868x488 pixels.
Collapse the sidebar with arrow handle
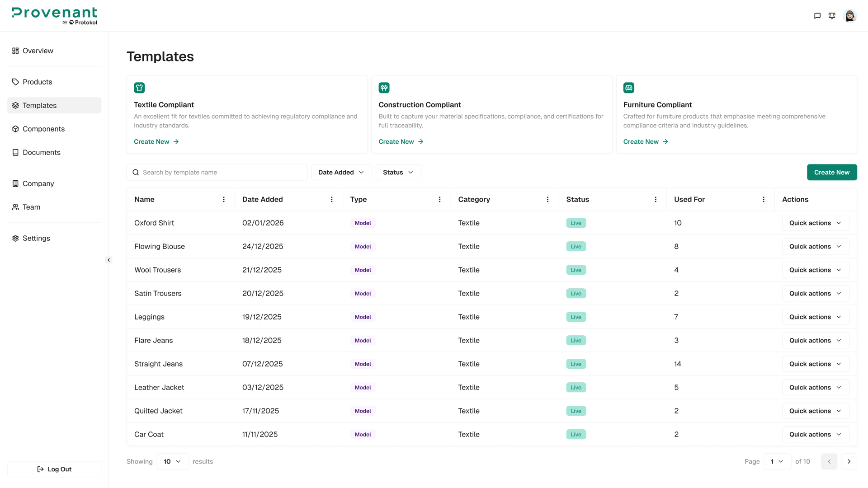tap(108, 260)
